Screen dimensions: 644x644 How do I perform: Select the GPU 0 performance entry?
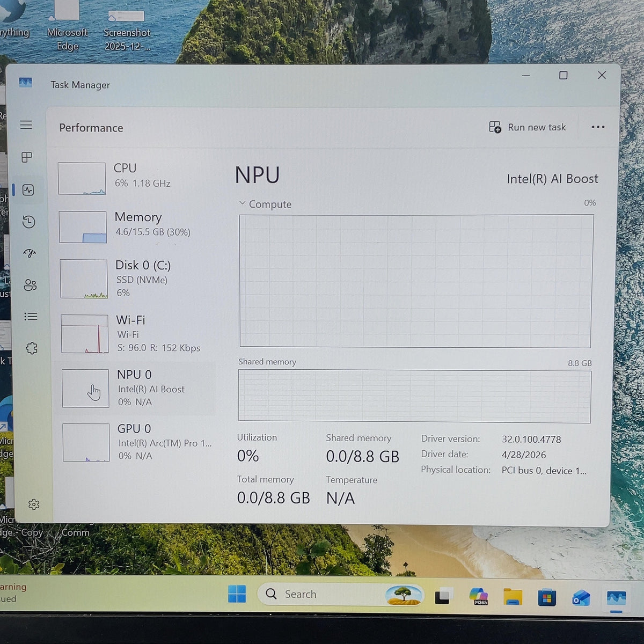137,442
